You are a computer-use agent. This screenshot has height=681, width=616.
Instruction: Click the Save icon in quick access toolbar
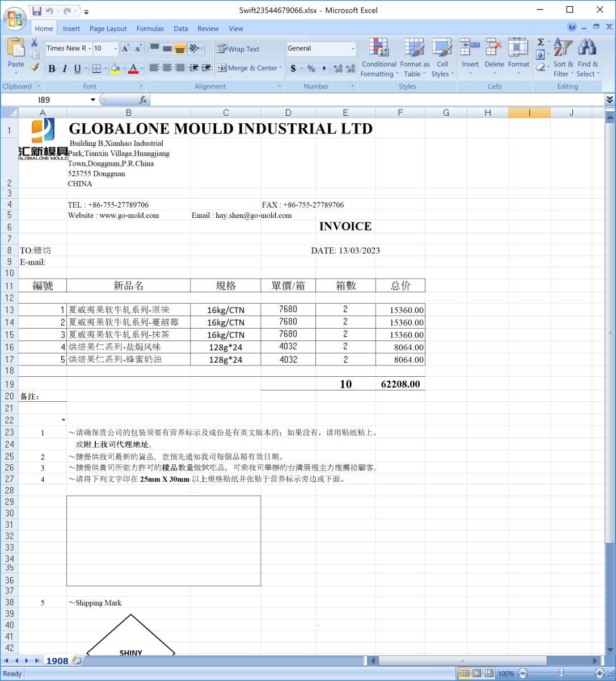[x=37, y=11]
